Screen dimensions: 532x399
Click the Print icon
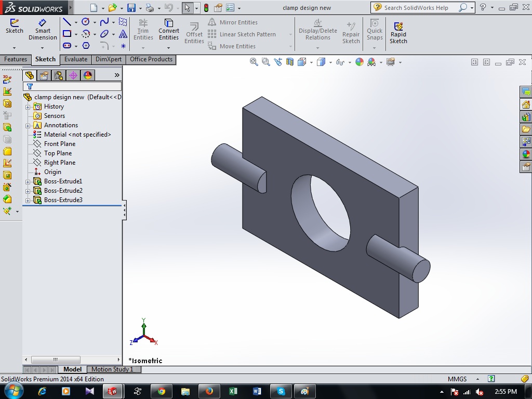[x=150, y=7]
